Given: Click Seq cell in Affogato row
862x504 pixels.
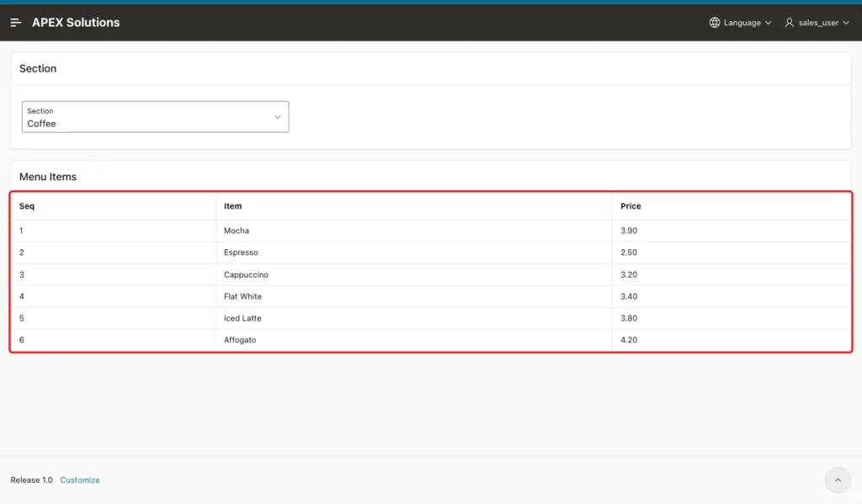Looking at the screenshot, I should coord(114,340).
